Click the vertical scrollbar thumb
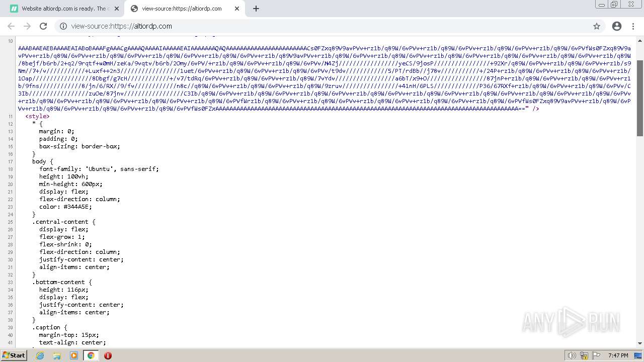The height and width of the screenshot is (362, 644). pyautogui.click(x=640, y=98)
